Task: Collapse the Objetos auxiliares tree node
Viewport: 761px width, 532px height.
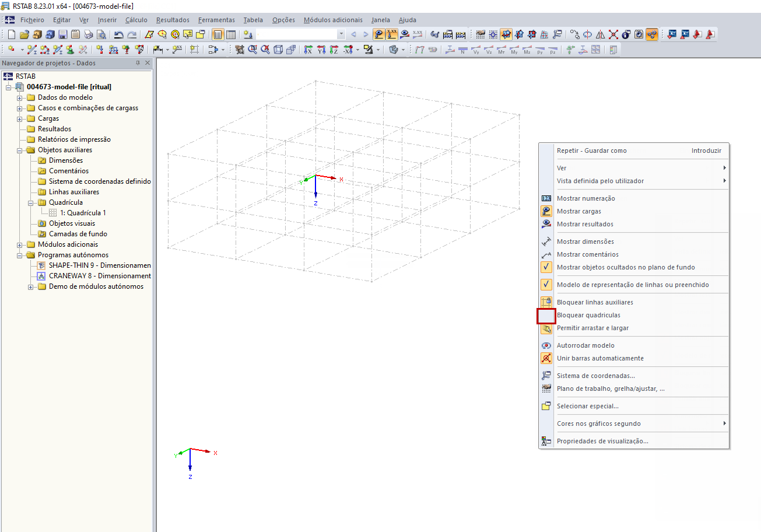Action: tap(20, 150)
